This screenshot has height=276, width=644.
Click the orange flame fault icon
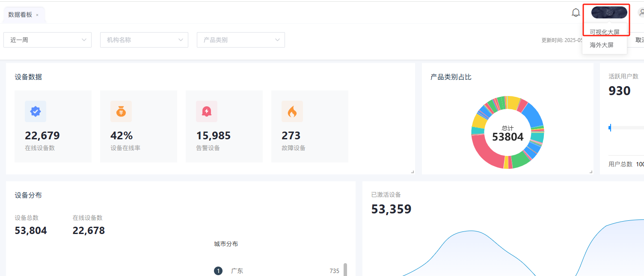click(x=292, y=111)
